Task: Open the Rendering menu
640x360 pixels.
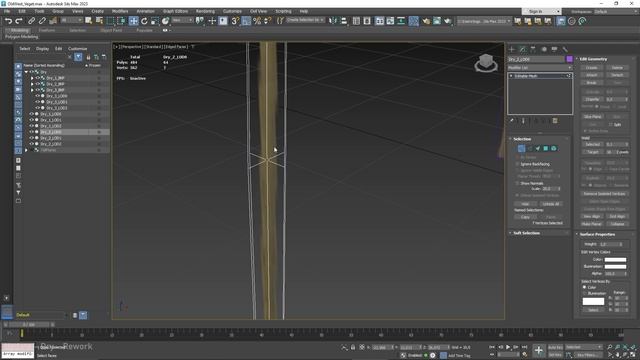Action: (x=205, y=11)
